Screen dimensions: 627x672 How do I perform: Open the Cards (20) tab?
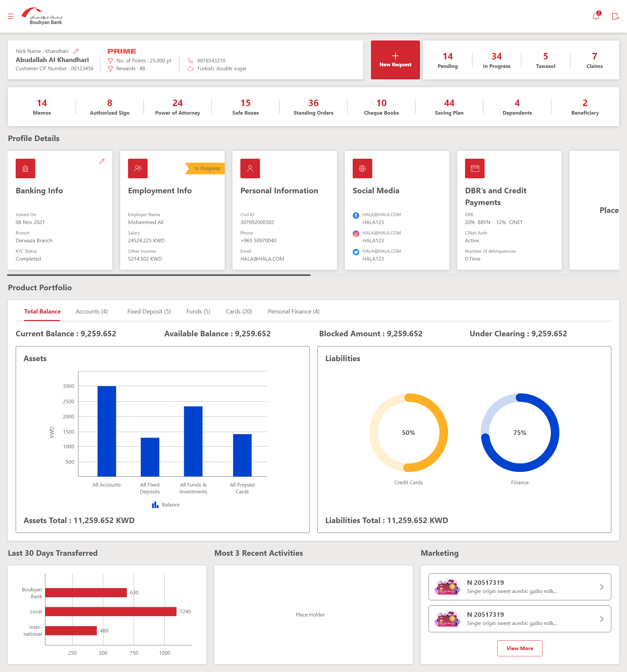pyautogui.click(x=239, y=311)
